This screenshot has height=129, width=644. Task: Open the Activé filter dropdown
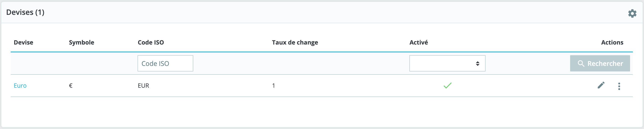447,63
